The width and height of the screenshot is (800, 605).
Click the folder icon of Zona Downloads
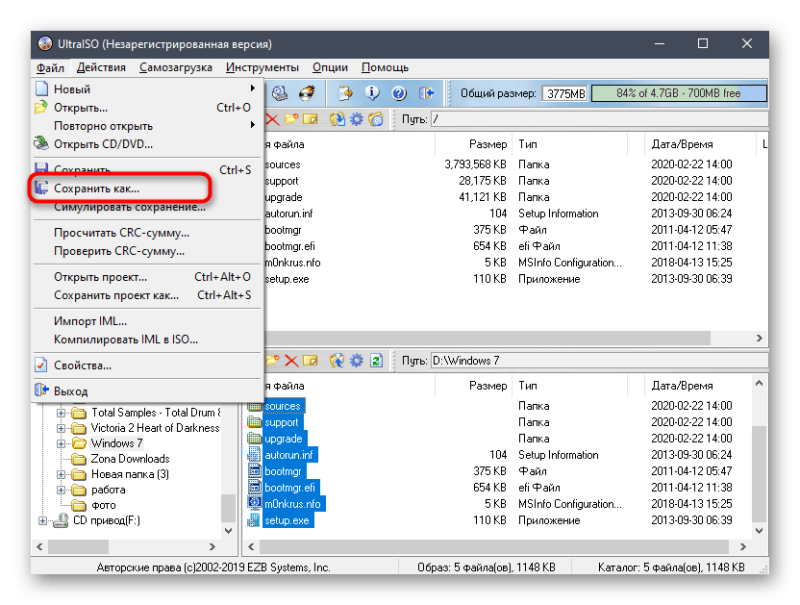pyautogui.click(x=79, y=459)
